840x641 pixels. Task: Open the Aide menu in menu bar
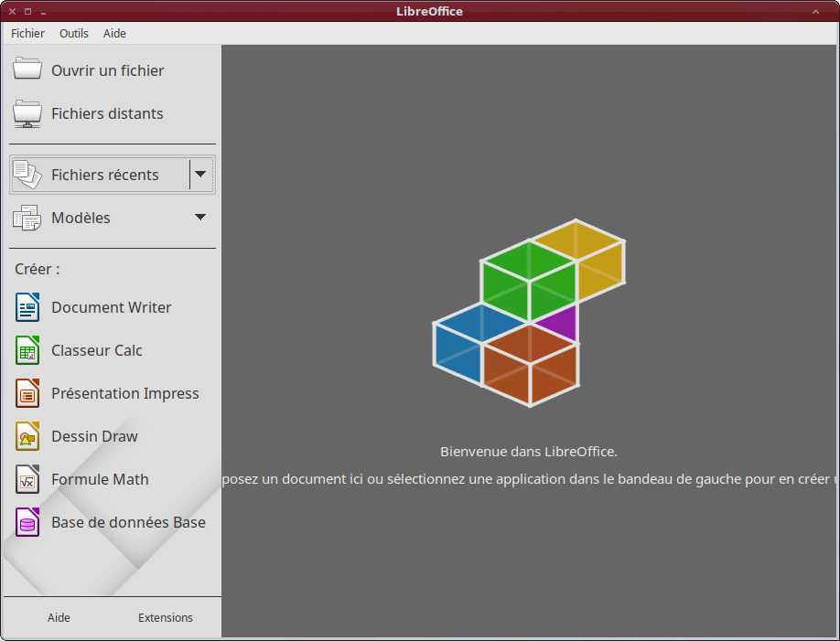(x=114, y=33)
